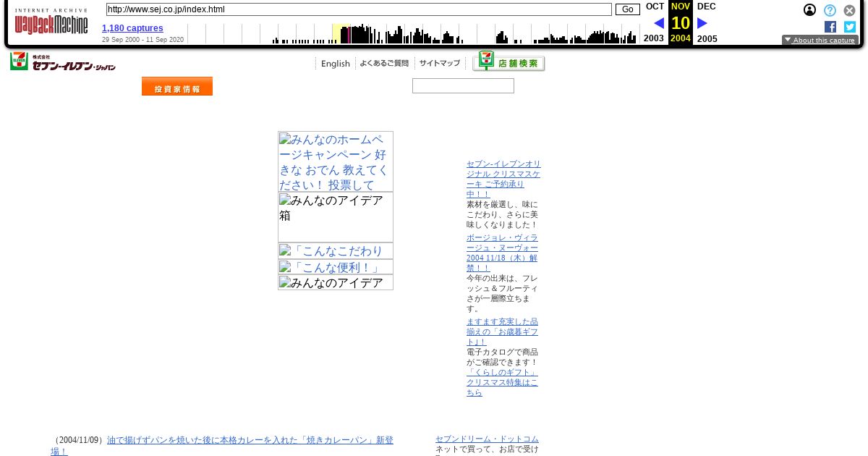Click the (2004/11/09) date text
The width and height of the screenshot is (868, 456).
[79, 440]
